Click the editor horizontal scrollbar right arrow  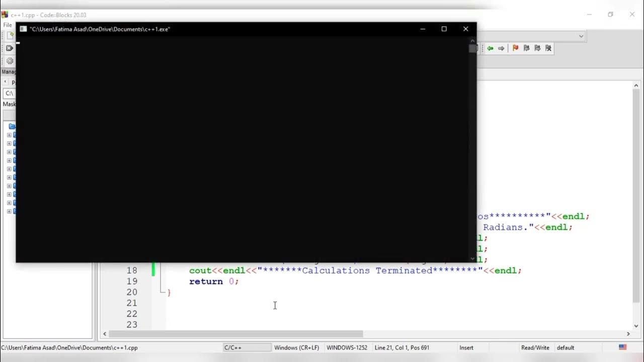628,334
